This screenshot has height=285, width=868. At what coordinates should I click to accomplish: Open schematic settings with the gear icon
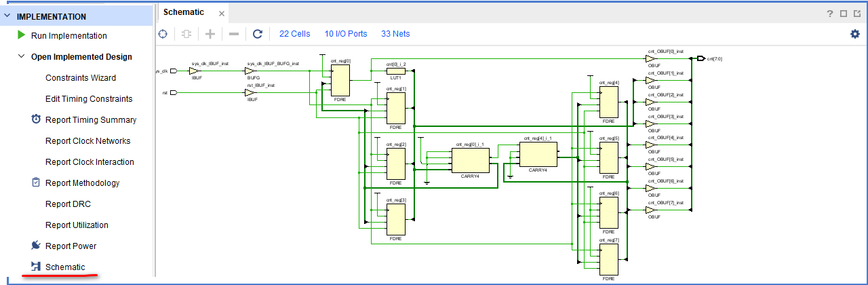click(x=854, y=34)
